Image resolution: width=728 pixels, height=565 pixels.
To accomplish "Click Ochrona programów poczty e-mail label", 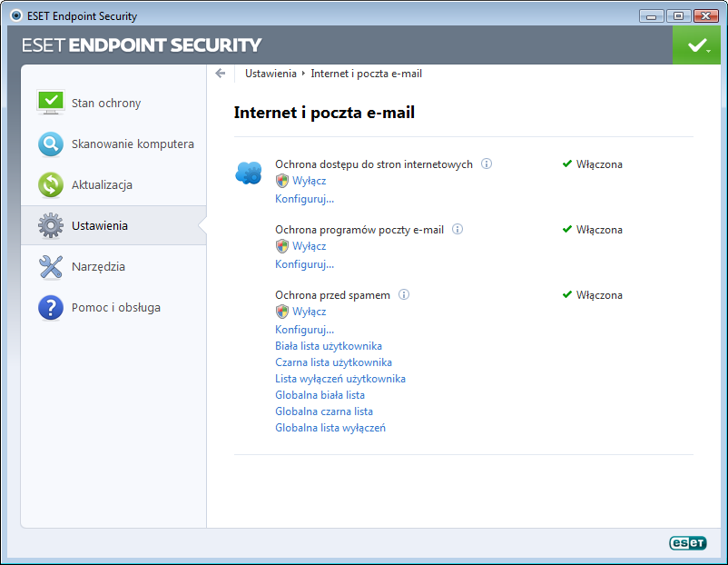I will (359, 230).
